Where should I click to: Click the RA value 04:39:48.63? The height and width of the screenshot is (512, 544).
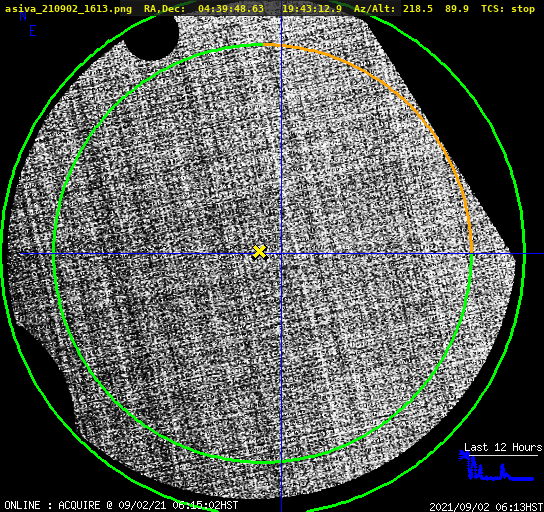point(231,9)
